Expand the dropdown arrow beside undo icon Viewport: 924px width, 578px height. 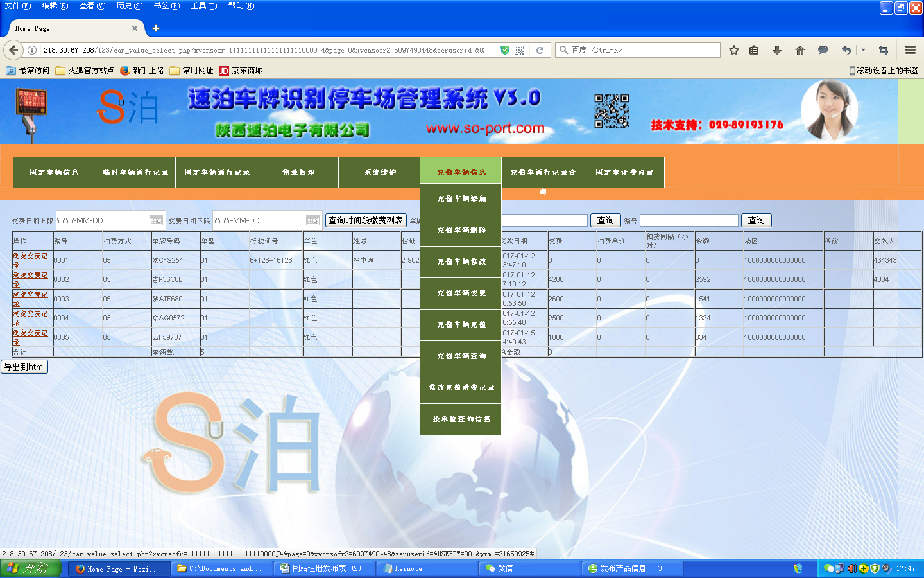pos(863,50)
